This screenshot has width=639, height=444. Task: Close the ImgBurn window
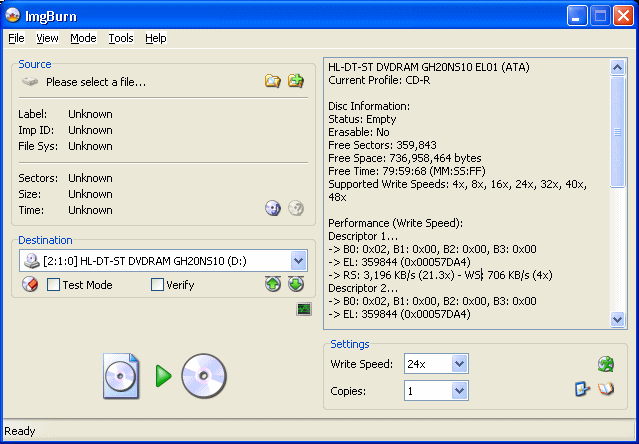pos(623,16)
